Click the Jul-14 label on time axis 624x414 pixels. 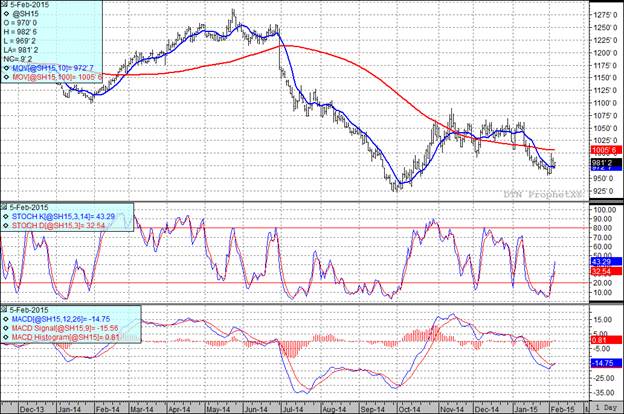tap(292, 409)
